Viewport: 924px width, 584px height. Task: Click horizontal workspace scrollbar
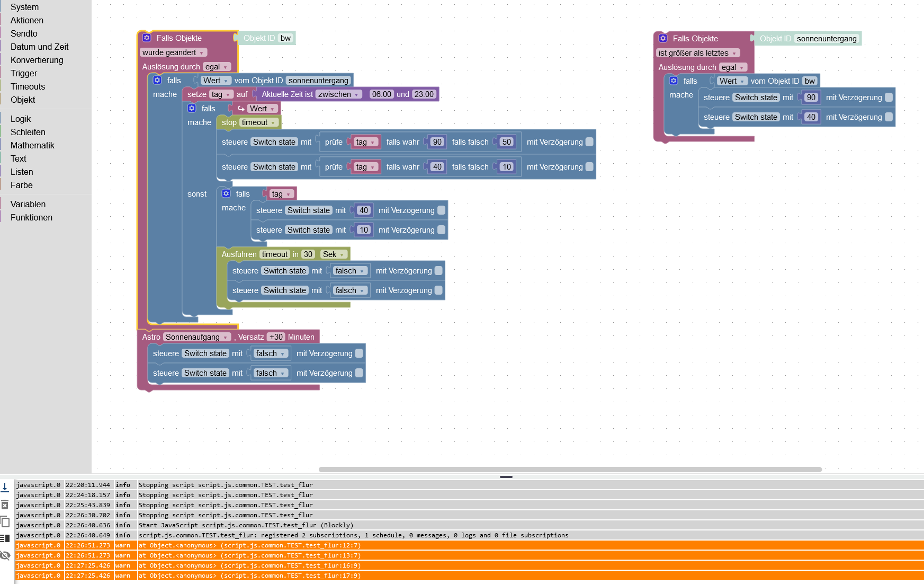570,470
